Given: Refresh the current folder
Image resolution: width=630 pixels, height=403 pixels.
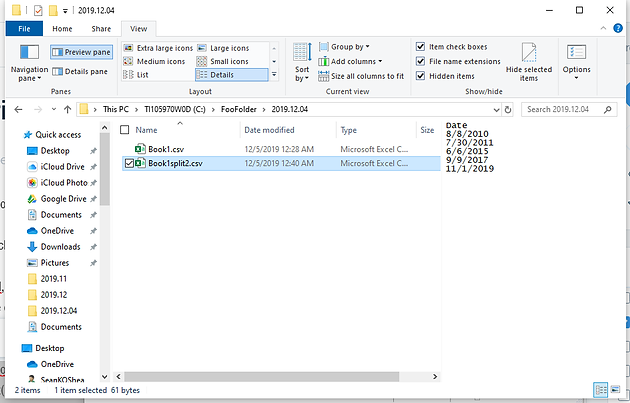Looking at the screenshot, I should click(508, 110).
